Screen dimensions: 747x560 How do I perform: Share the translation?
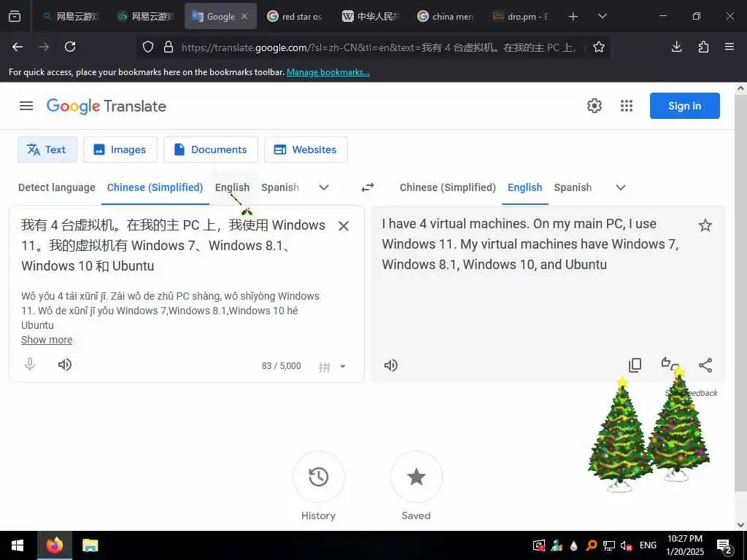[x=705, y=365]
